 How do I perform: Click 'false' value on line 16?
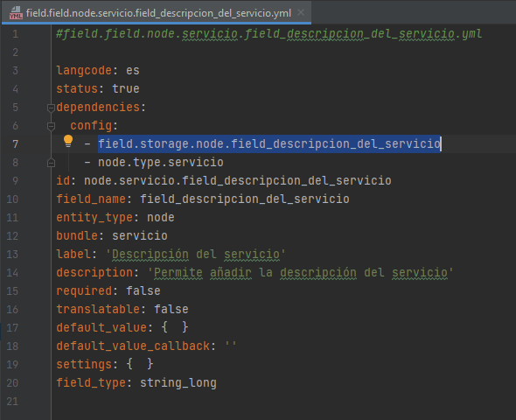(x=171, y=310)
